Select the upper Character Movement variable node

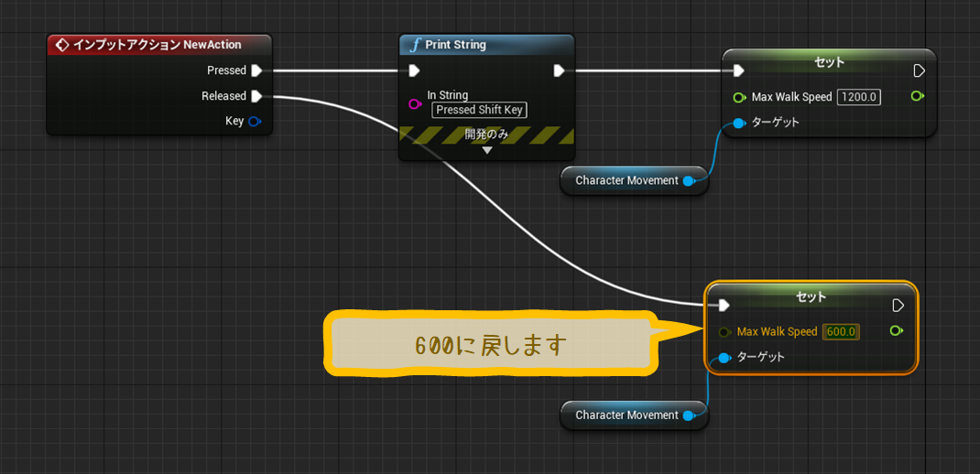(x=634, y=180)
